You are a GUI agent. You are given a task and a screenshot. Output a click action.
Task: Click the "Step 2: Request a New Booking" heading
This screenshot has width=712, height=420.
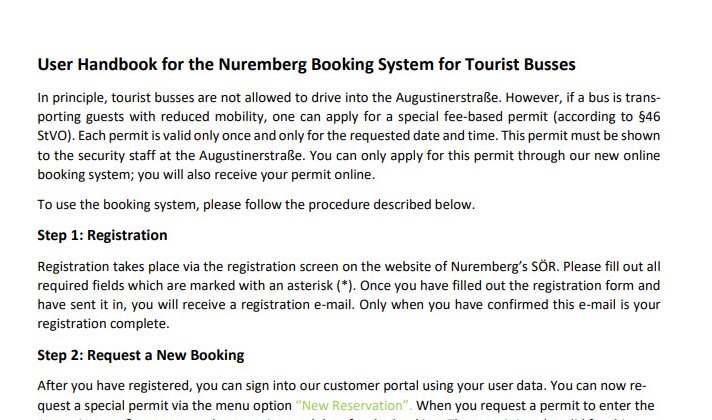click(140, 355)
